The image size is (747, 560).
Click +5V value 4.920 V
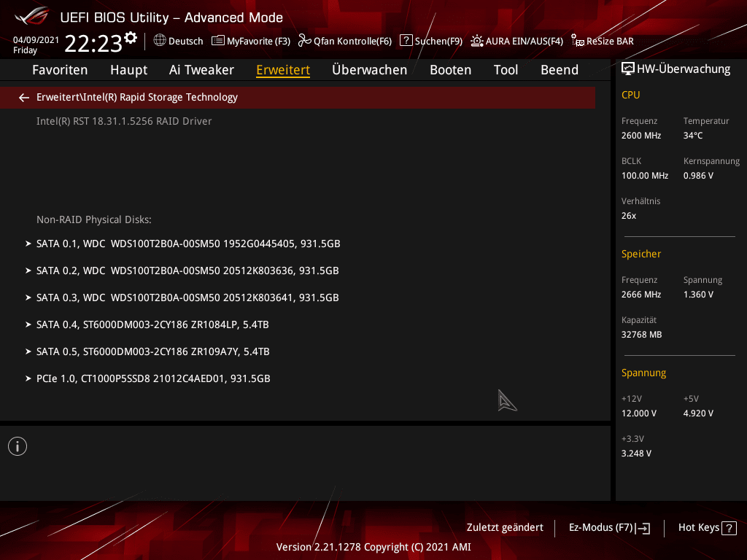698,413
